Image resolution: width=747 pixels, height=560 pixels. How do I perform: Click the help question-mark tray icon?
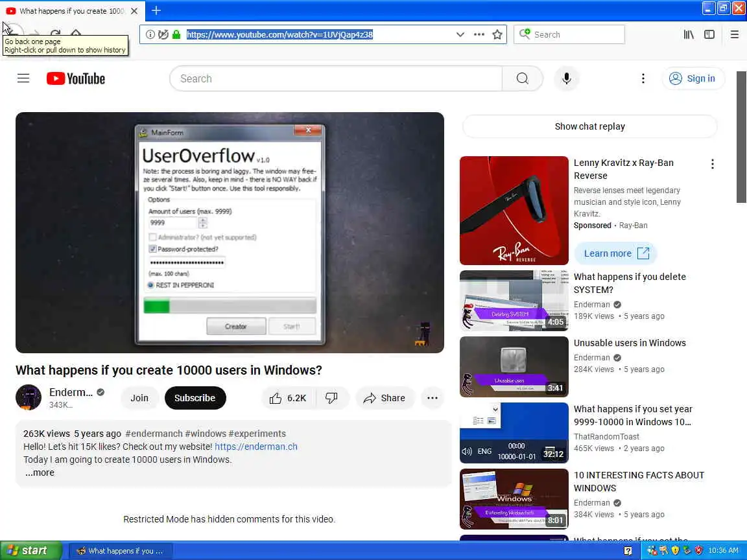(x=628, y=551)
